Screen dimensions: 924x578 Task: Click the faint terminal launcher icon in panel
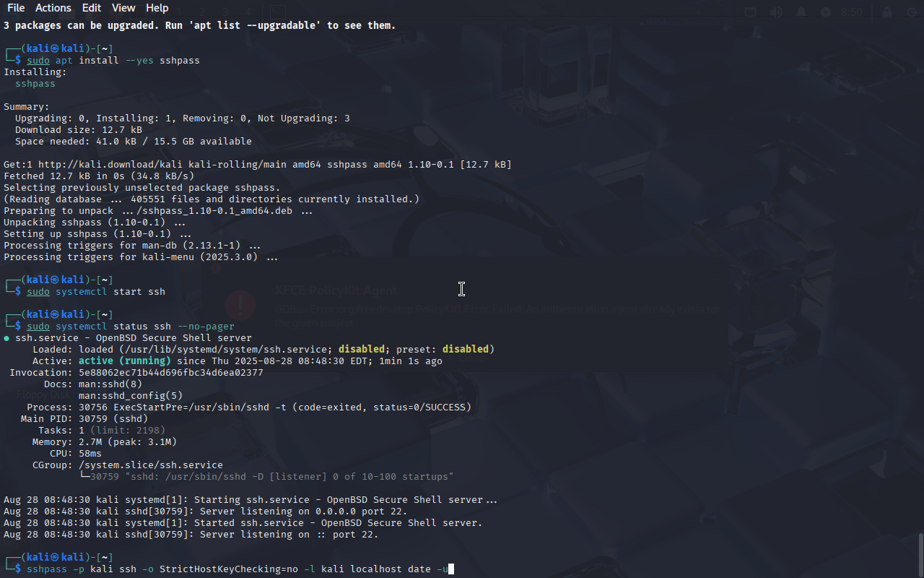click(278, 12)
